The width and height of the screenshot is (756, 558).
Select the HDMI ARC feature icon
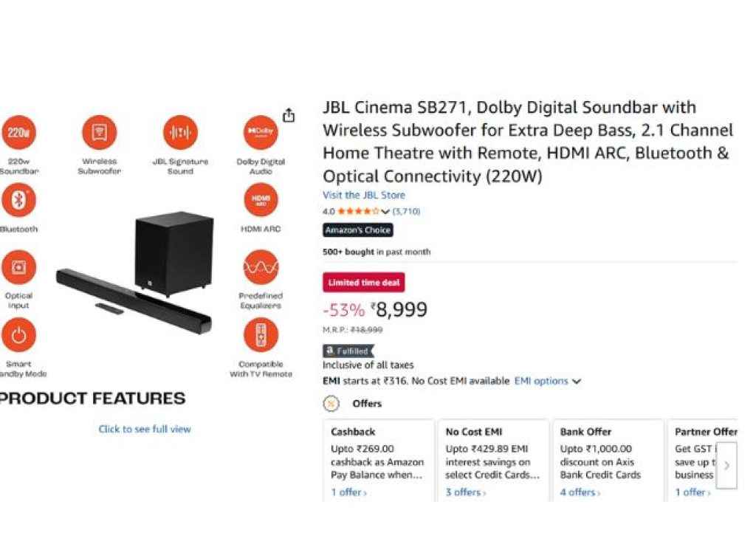pyautogui.click(x=260, y=199)
